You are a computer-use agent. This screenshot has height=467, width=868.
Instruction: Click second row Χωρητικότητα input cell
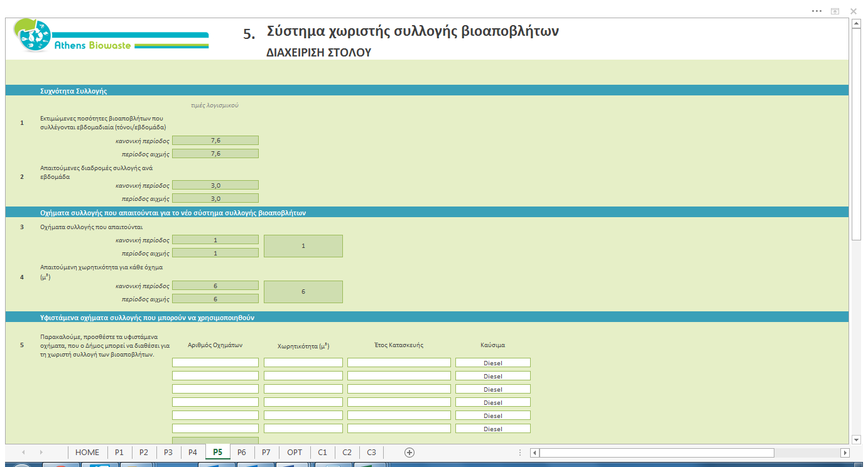pyautogui.click(x=303, y=376)
